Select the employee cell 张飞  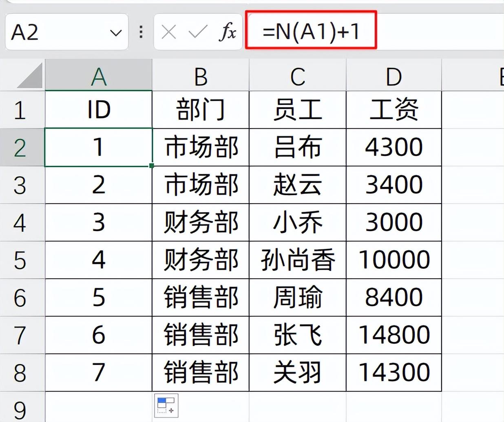coord(298,335)
